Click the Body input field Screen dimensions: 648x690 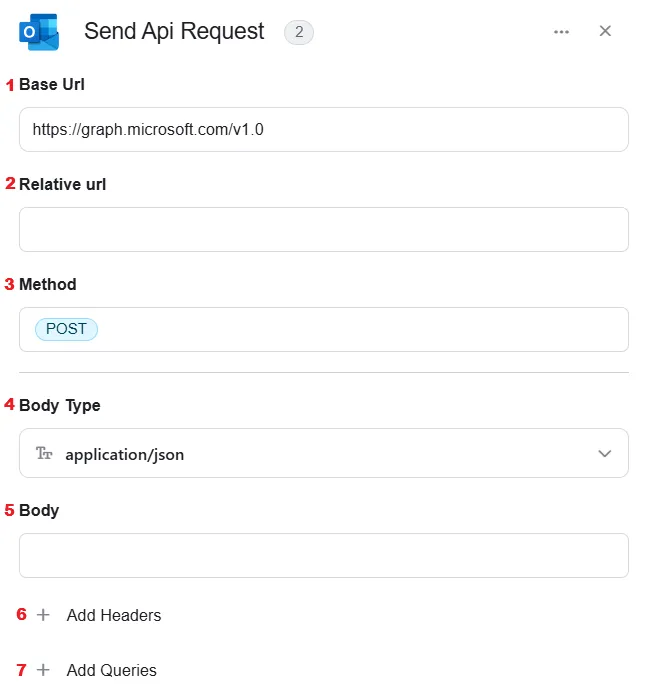pyautogui.click(x=324, y=555)
